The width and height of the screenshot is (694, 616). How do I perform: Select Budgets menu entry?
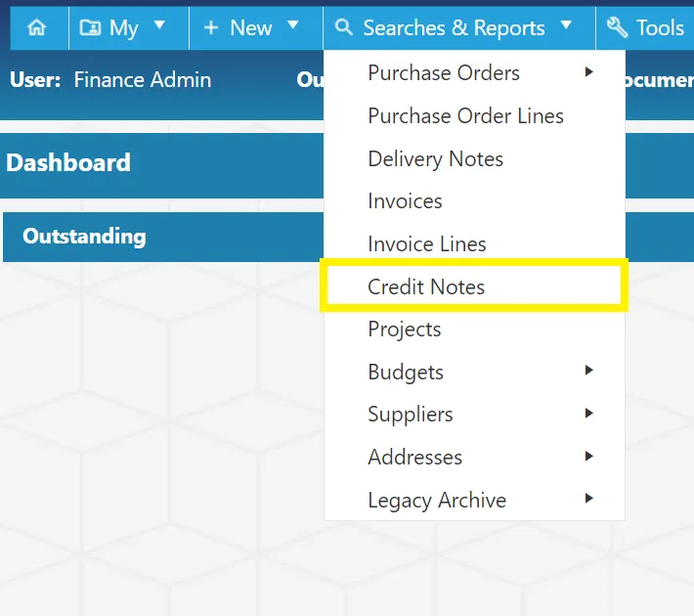point(474,372)
